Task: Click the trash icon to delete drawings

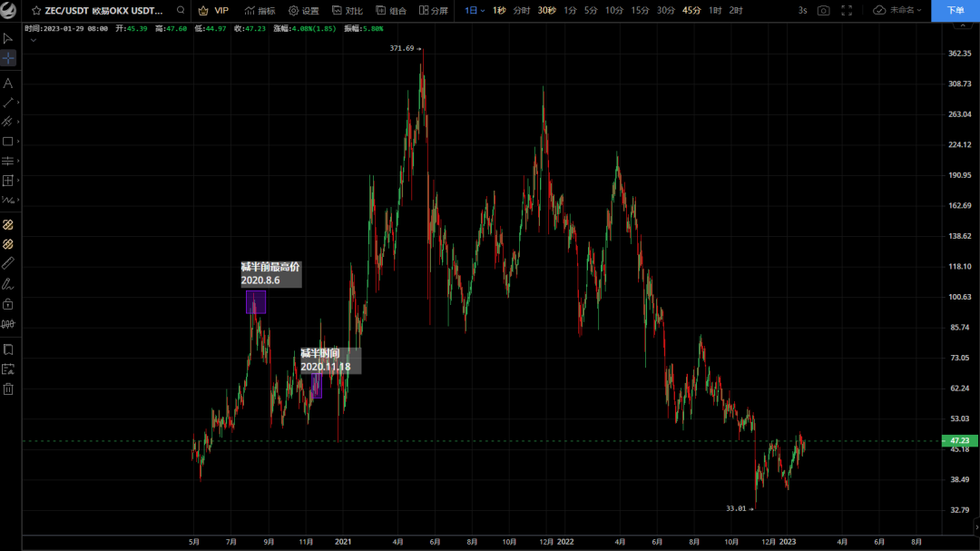Action: 8,389
